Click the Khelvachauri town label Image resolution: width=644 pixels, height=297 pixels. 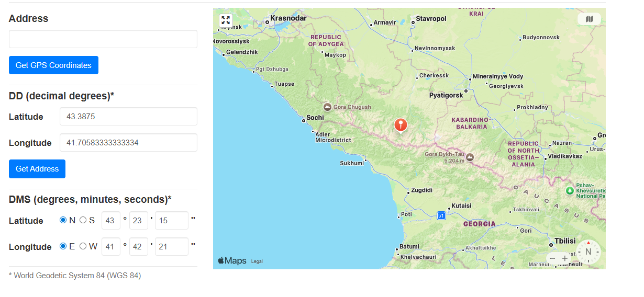pos(418,257)
